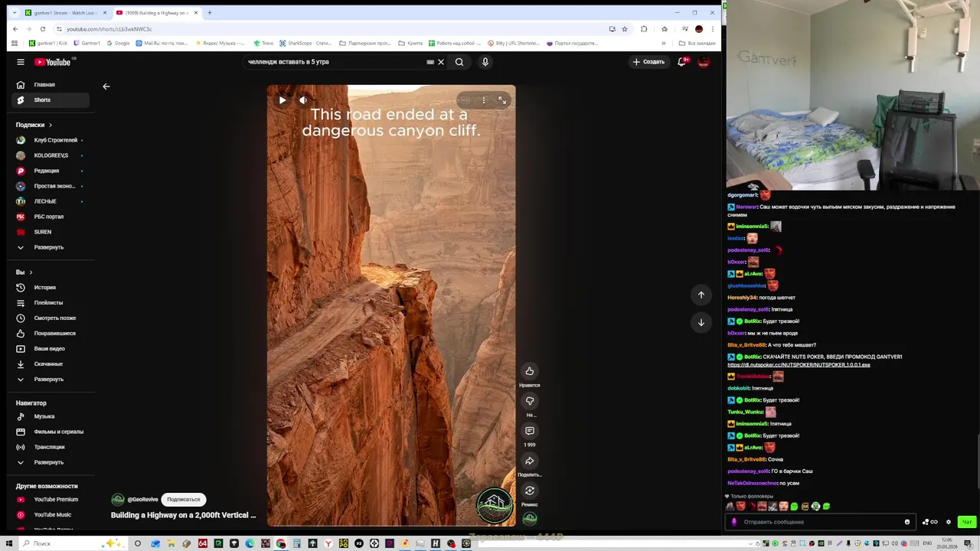Expand the Вы section header
The width and height of the screenshot is (980, 551).
[x=24, y=272]
